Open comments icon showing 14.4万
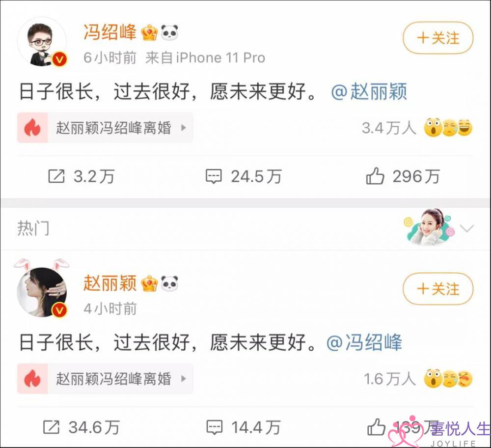Screen dimensions: 491x448 tap(215, 427)
